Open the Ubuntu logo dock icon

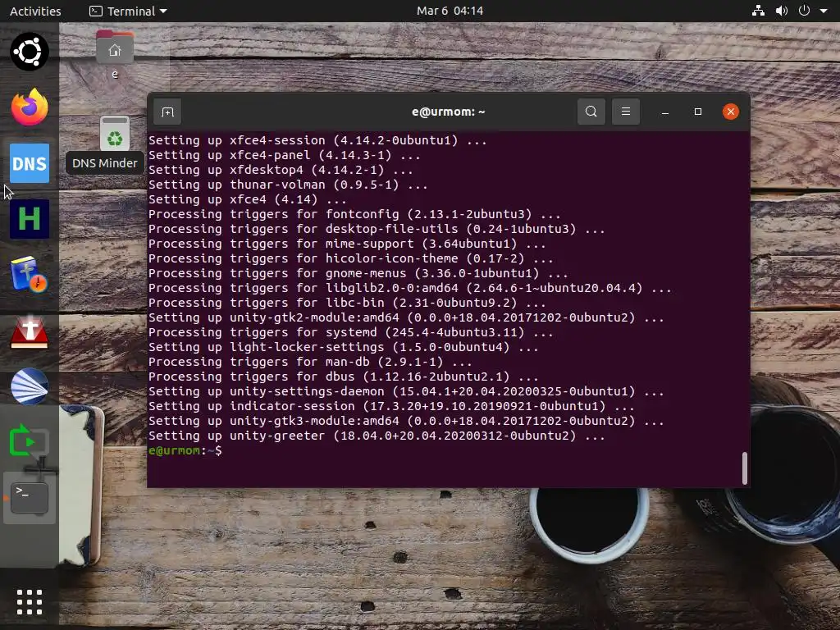tap(29, 52)
